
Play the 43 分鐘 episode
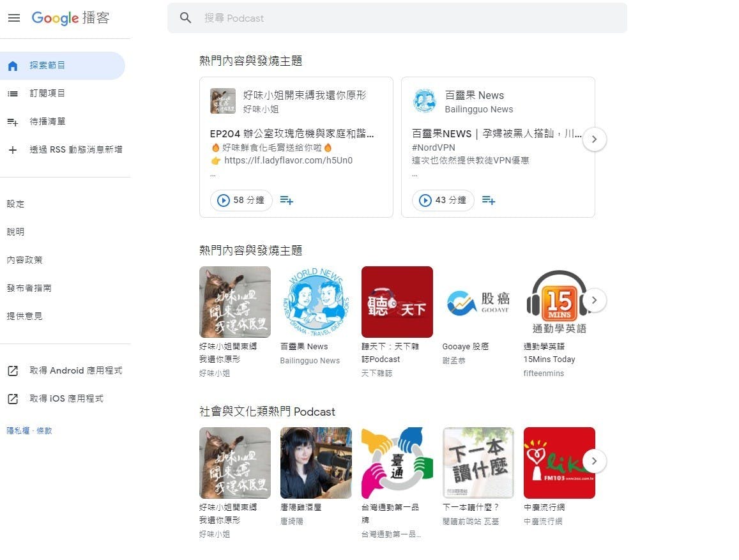(x=443, y=200)
